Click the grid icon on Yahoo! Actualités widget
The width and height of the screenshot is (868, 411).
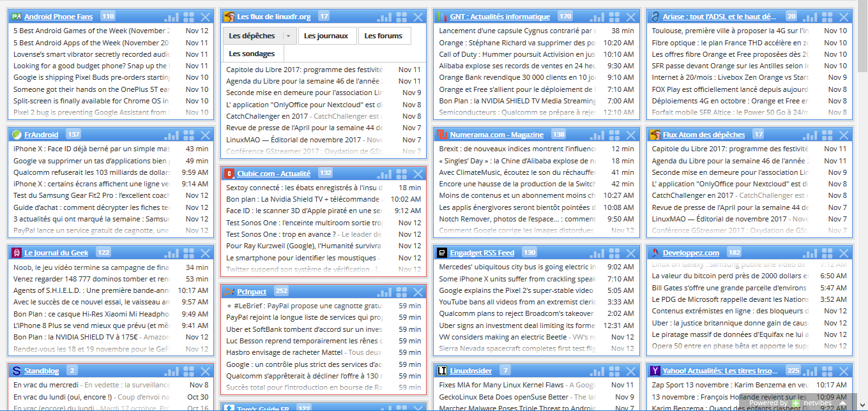(828, 371)
